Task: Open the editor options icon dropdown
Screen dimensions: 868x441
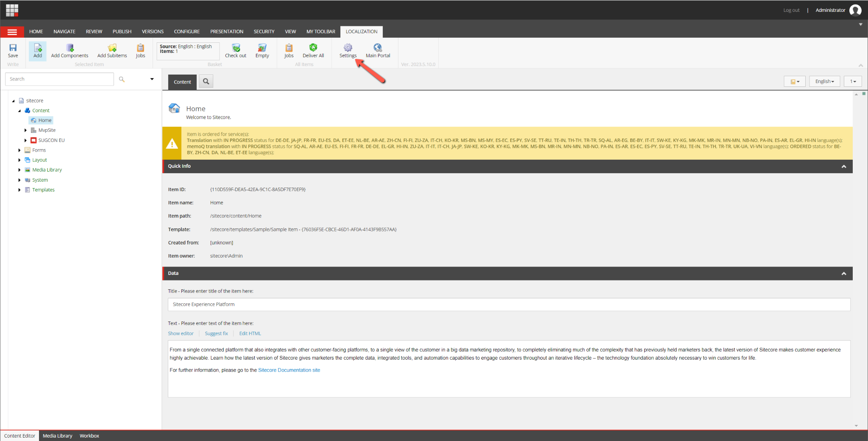Action: click(x=795, y=81)
